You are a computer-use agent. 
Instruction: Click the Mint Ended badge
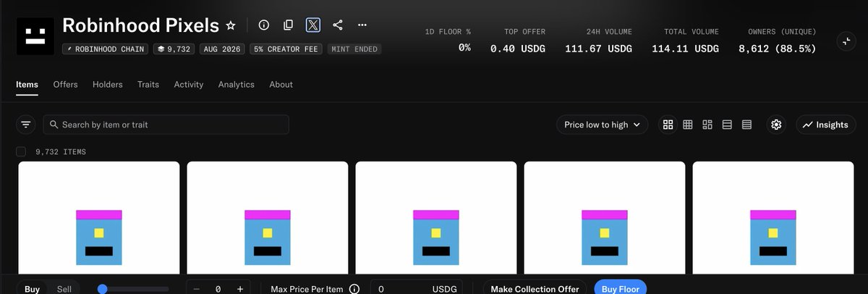(x=354, y=49)
